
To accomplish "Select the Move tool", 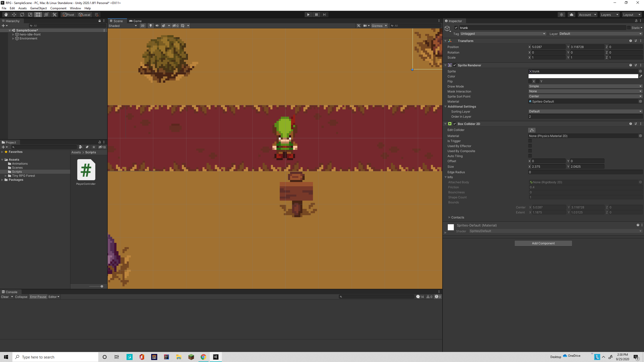I will click(14, 15).
